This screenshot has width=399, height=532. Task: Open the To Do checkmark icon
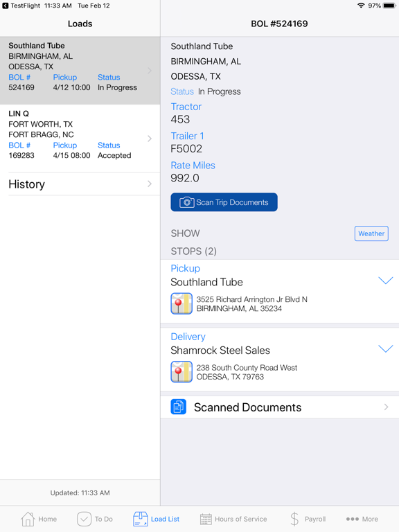(84, 519)
